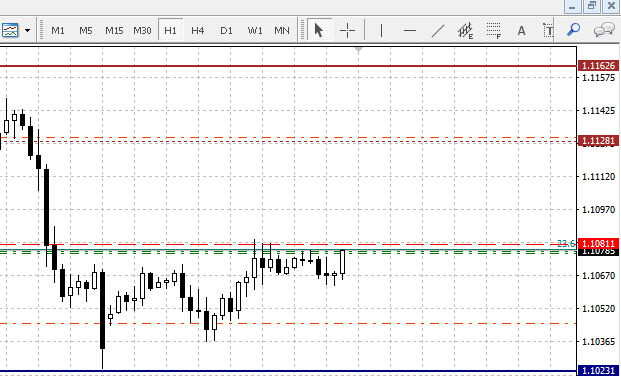Switch to M15 timeframe
The height and width of the screenshot is (376, 621).
click(x=114, y=30)
